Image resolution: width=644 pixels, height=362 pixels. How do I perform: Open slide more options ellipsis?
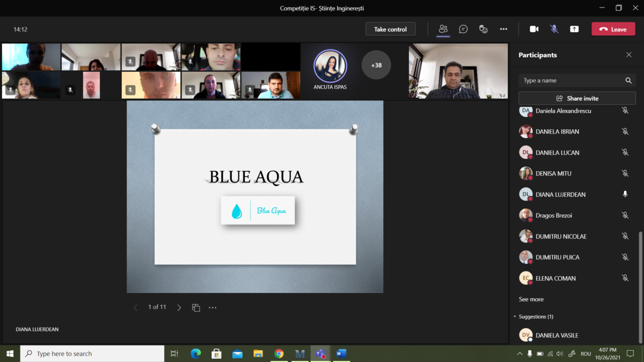tap(213, 308)
